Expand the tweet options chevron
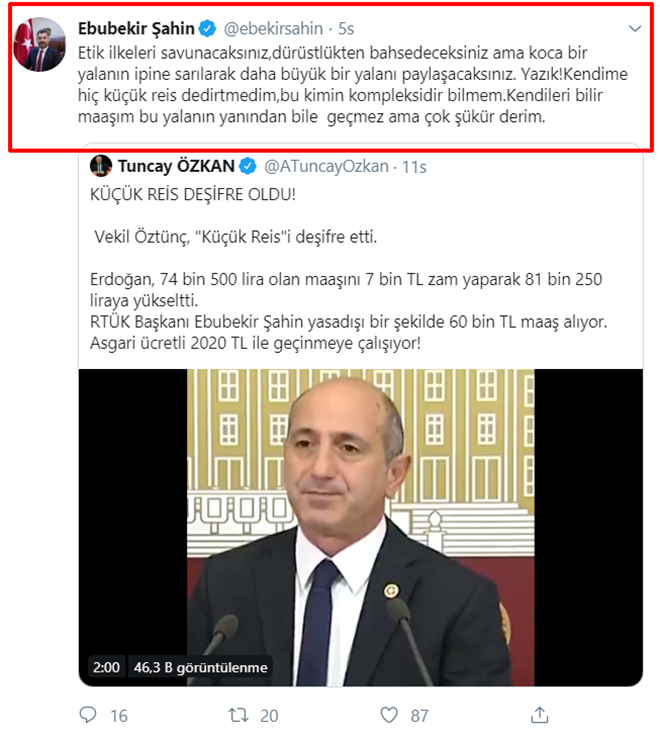Viewport: 660px width, 736px height. [635, 29]
